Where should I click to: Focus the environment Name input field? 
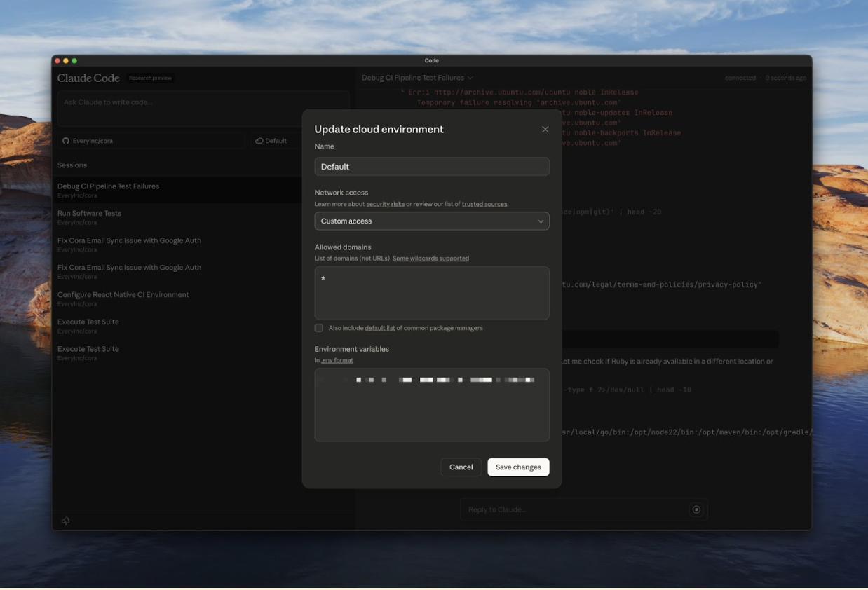(431, 167)
